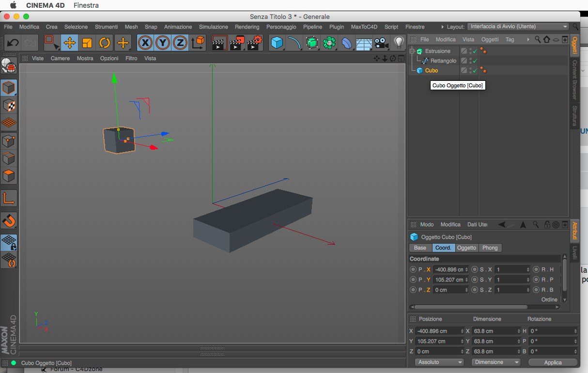Click the Cubo Phong tag
Screen dimensions: 588x373
tap(483, 70)
